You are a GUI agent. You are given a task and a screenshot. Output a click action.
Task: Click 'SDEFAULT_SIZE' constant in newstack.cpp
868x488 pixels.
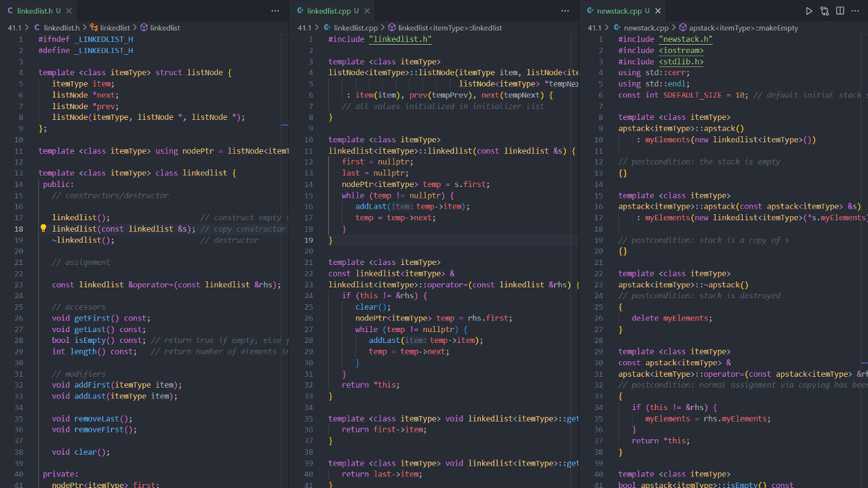coord(692,95)
